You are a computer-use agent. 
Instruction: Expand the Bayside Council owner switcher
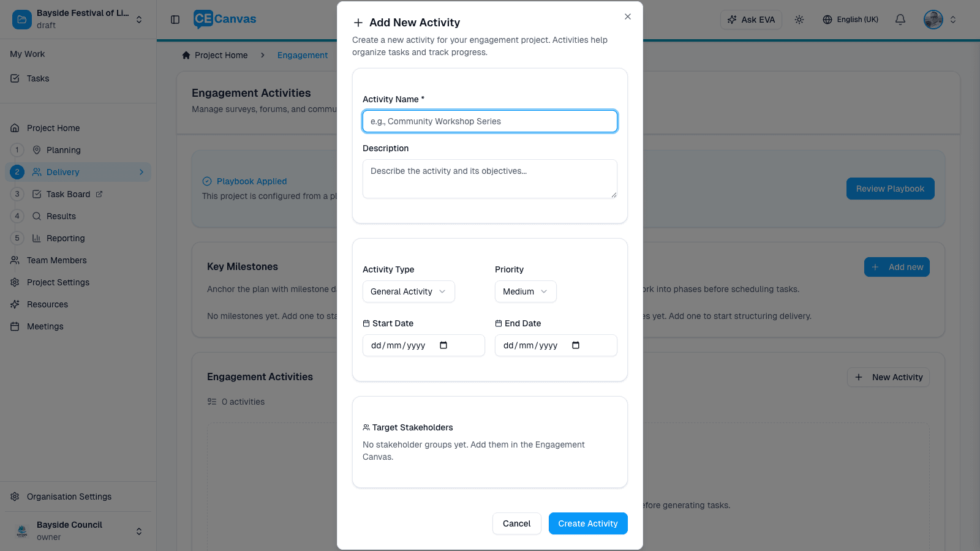[138, 530]
